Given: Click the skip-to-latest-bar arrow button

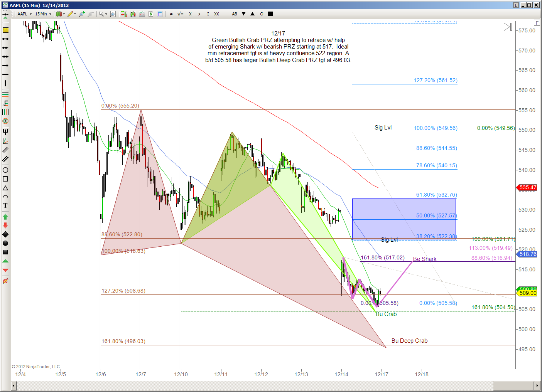Looking at the screenshot, I should coord(508,27).
